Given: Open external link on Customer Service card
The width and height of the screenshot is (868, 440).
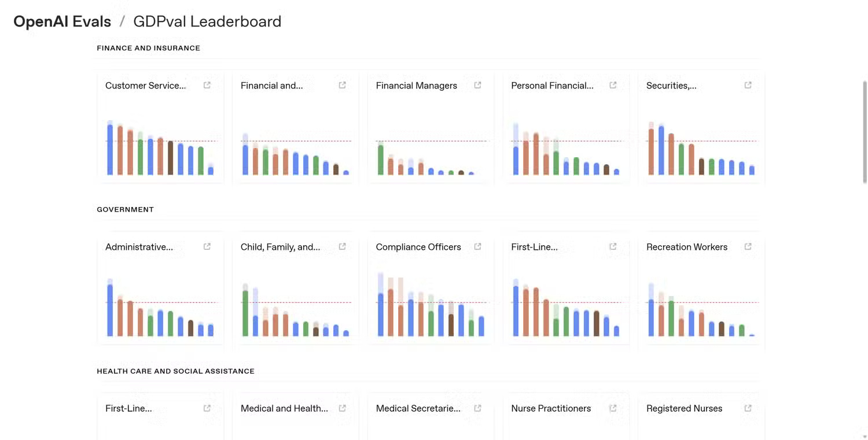Looking at the screenshot, I should point(207,84).
